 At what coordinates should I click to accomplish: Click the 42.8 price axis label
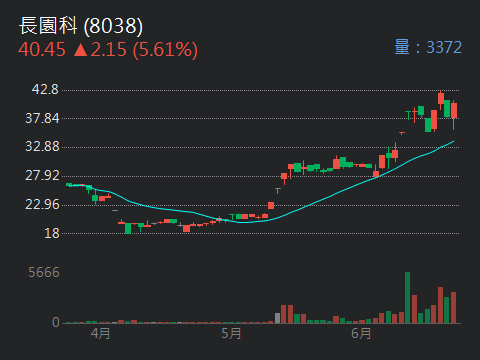[x=45, y=89]
